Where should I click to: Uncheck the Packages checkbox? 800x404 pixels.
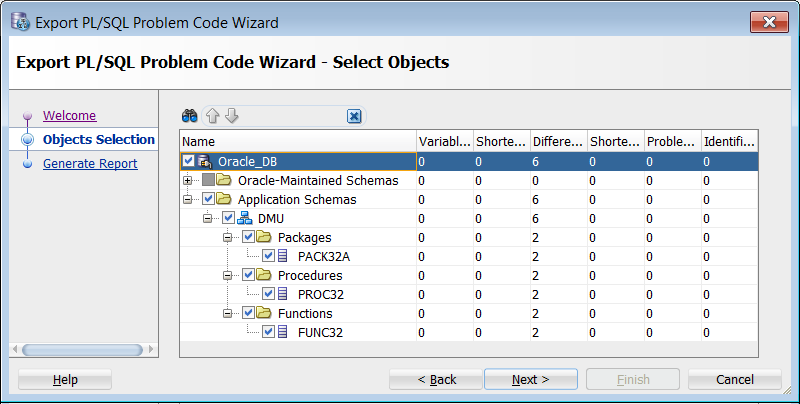coord(248,237)
